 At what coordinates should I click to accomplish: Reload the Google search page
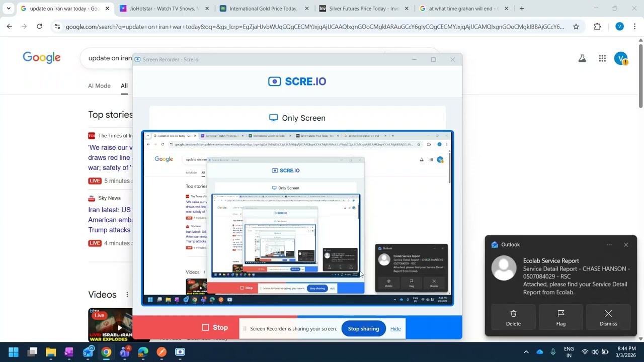39,27
